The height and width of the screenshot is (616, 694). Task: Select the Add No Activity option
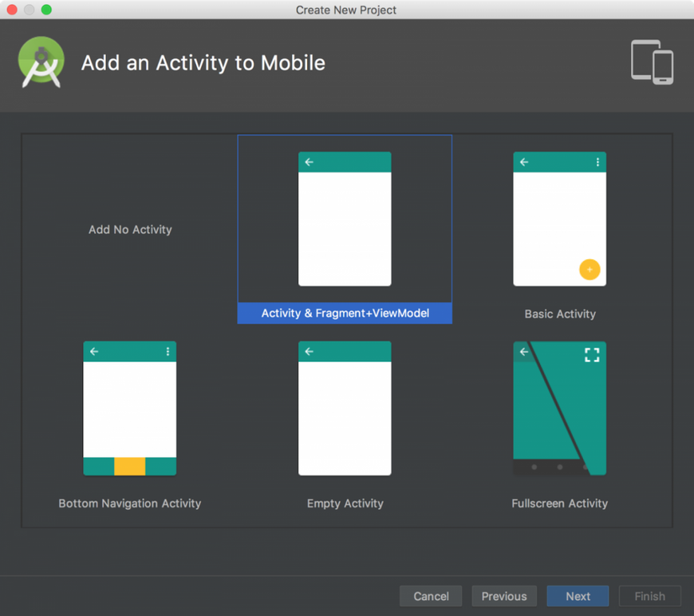[x=130, y=230]
